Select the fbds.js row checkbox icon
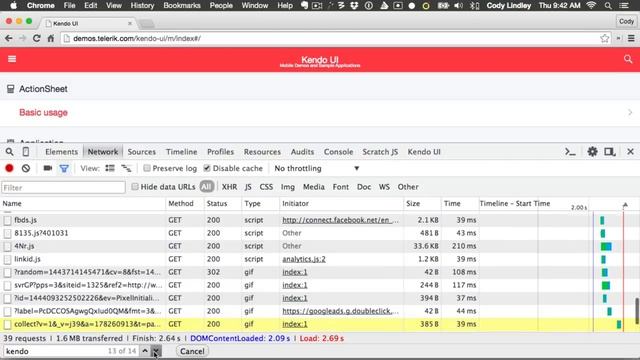 pyautogui.click(x=7, y=220)
